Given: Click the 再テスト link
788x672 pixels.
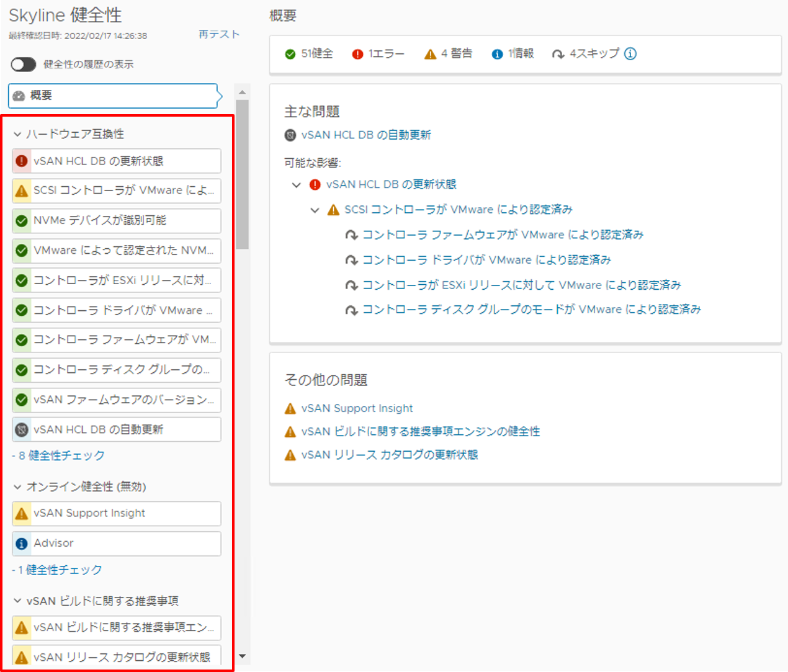Looking at the screenshot, I should tap(219, 35).
